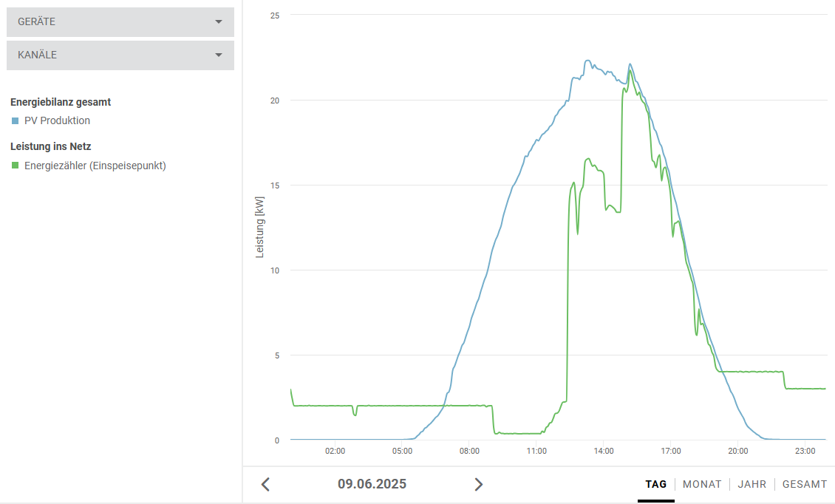Click the 20:00 label on the time axis
This screenshot has height=504, width=835.
737,451
